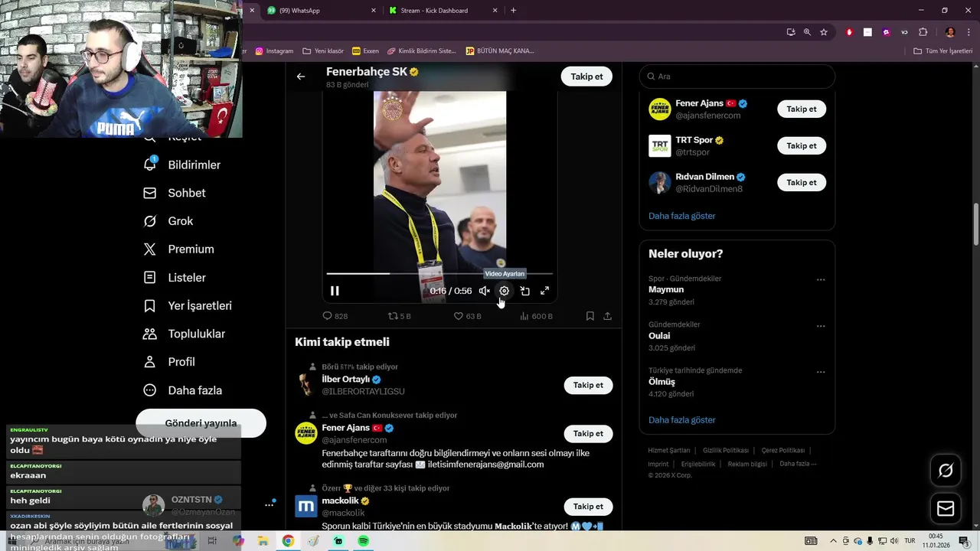Open the browser zoom magnifier icon
This screenshot has width=980, height=551.
pos(807,32)
